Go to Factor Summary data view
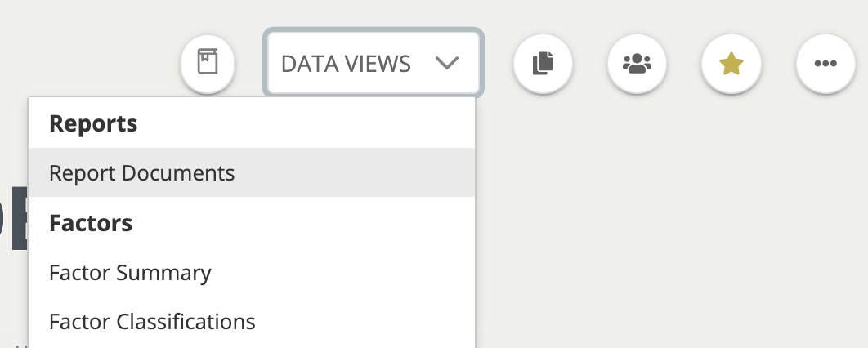Screen dimensions: 868x348 (x=130, y=272)
